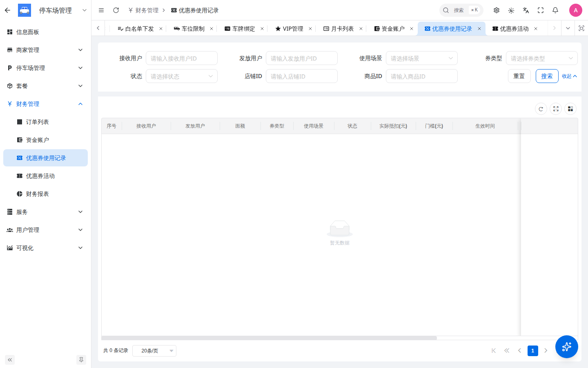
Task: Click the floating AI sparkle button
Action: click(x=567, y=347)
